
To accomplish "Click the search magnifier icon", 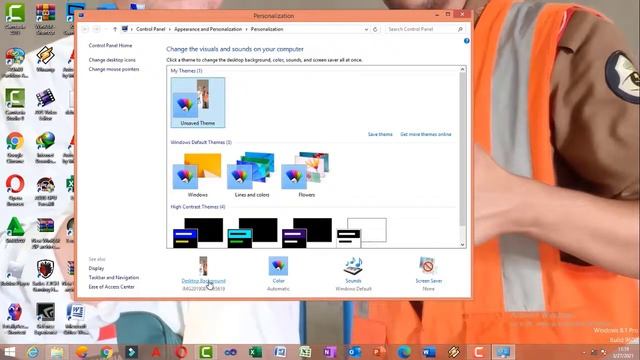I will [x=460, y=29].
